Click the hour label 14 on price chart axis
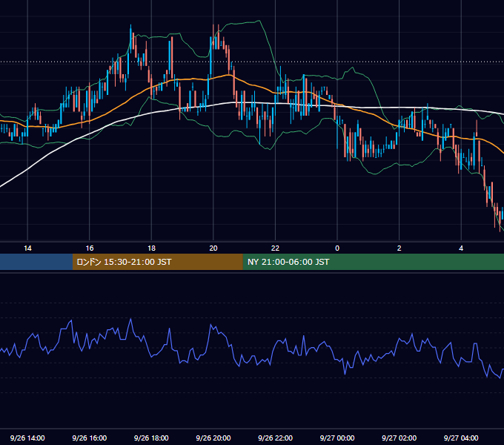504x445 pixels. coord(27,248)
